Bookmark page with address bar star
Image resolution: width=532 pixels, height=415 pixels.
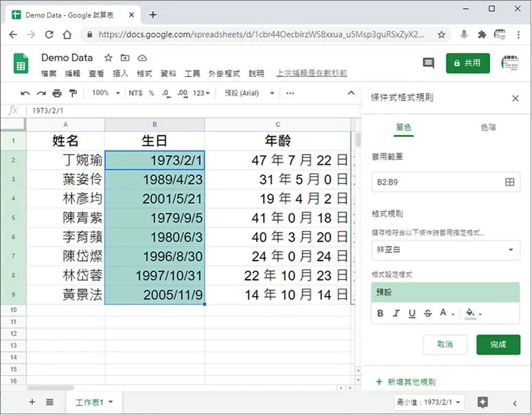click(x=441, y=34)
